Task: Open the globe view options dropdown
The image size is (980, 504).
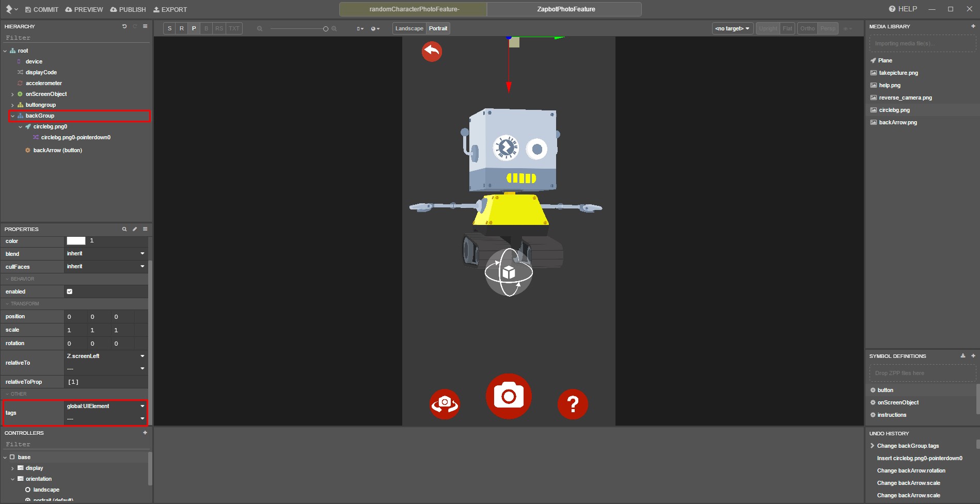Action: (375, 29)
